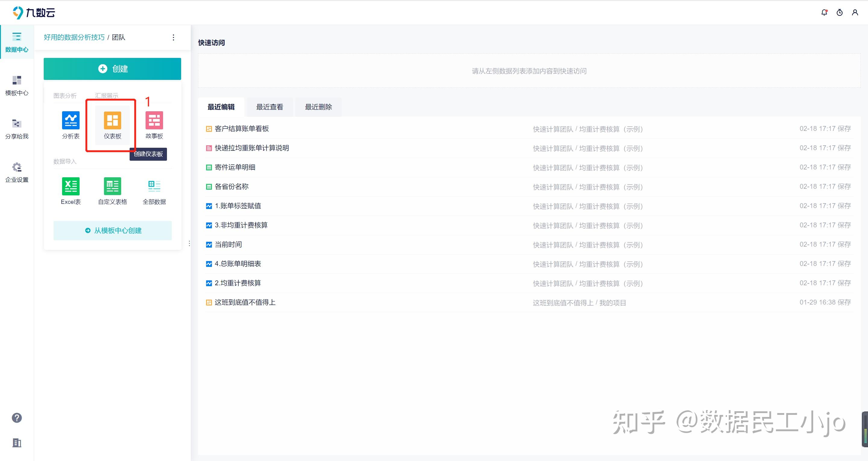This screenshot has width=868, height=461.
Task: Click the 创建 create button
Action: tap(112, 69)
